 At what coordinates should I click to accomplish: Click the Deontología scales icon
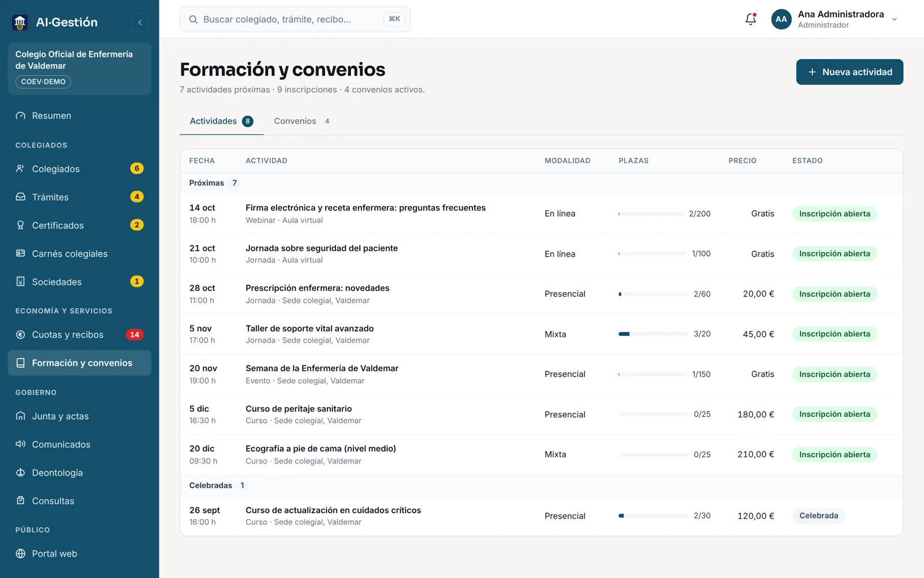pyautogui.click(x=20, y=473)
